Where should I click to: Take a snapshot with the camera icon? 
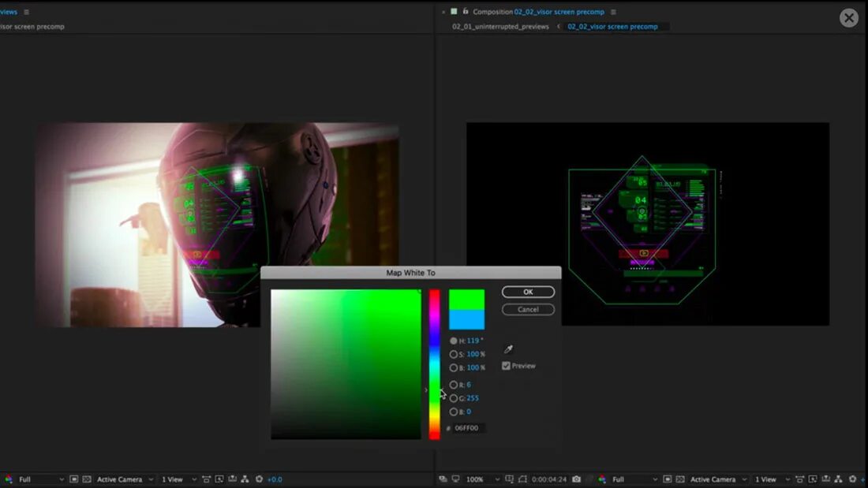576,479
